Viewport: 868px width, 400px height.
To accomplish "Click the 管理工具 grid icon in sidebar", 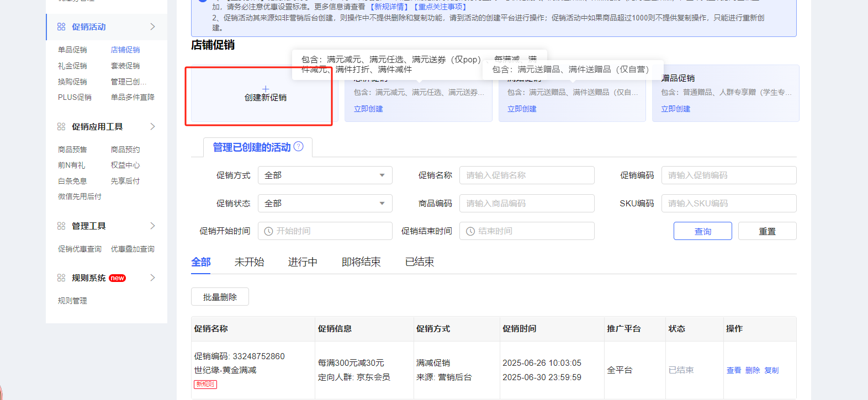I will point(61,226).
